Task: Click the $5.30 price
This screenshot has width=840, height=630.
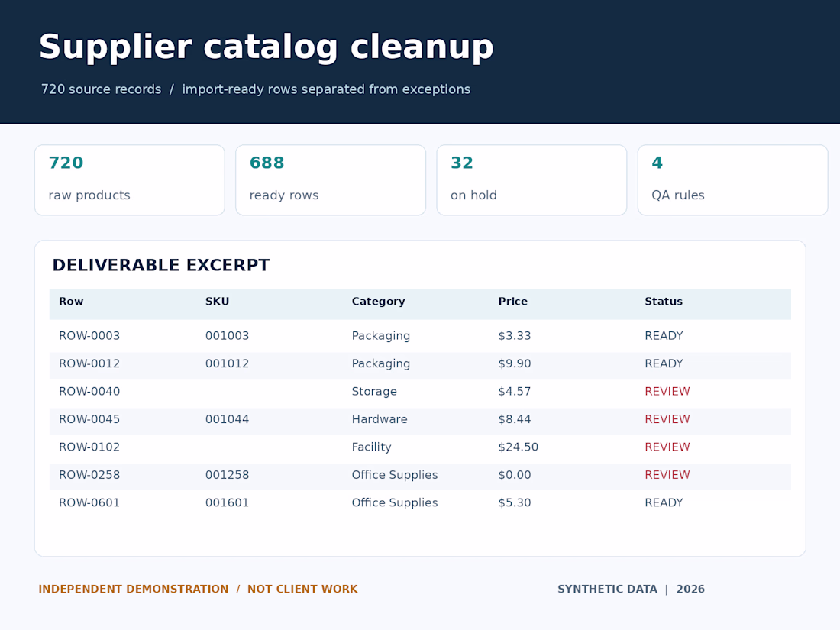Action: (514, 503)
